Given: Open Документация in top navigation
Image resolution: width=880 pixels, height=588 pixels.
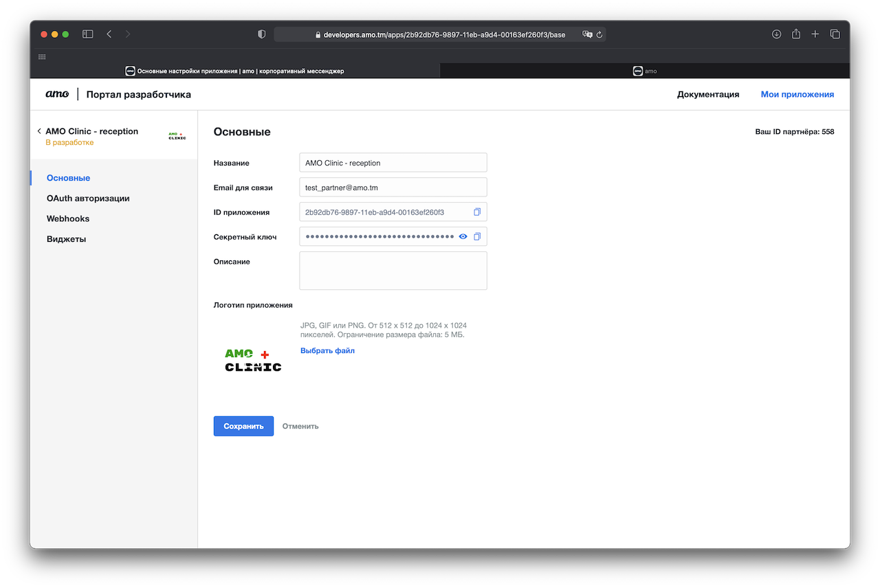Looking at the screenshot, I should click(707, 95).
